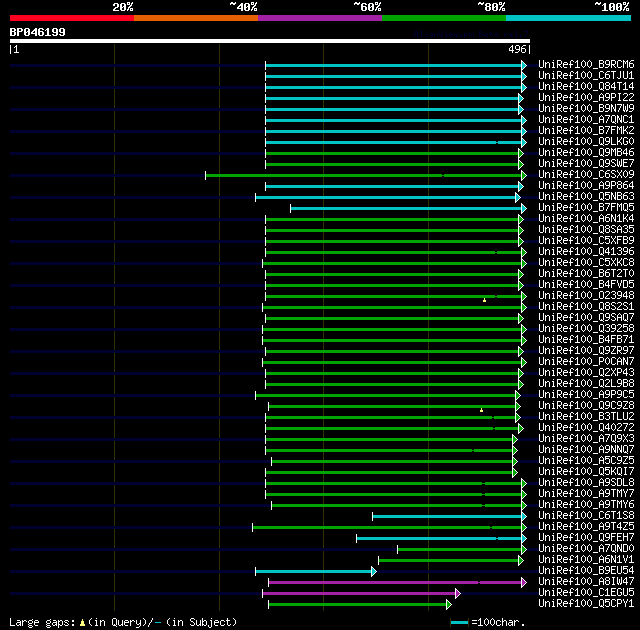Image resolution: width=640 pixels, height=630 pixels.
Task: Click the purple ~60% identity legend segment
Action: tap(320, 18)
